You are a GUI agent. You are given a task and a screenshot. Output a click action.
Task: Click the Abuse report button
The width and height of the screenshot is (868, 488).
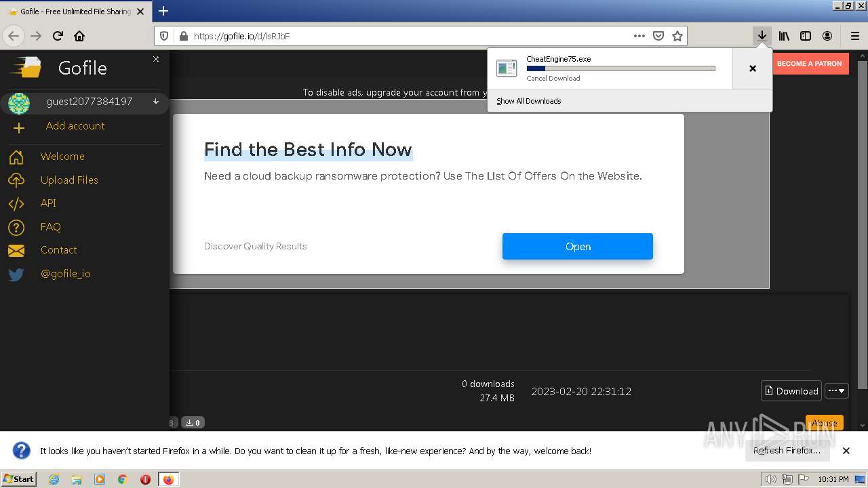pos(825,423)
